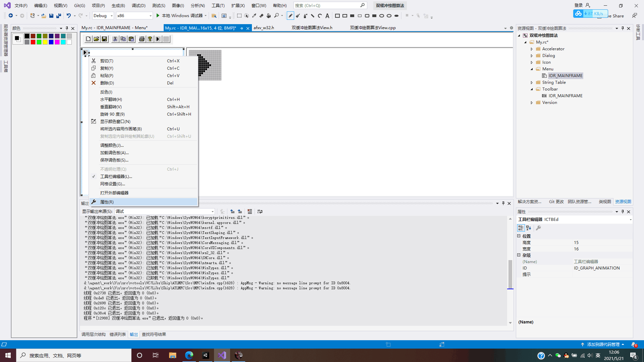Open the output source dropdown
The image size is (644, 362).
click(x=212, y=212)
